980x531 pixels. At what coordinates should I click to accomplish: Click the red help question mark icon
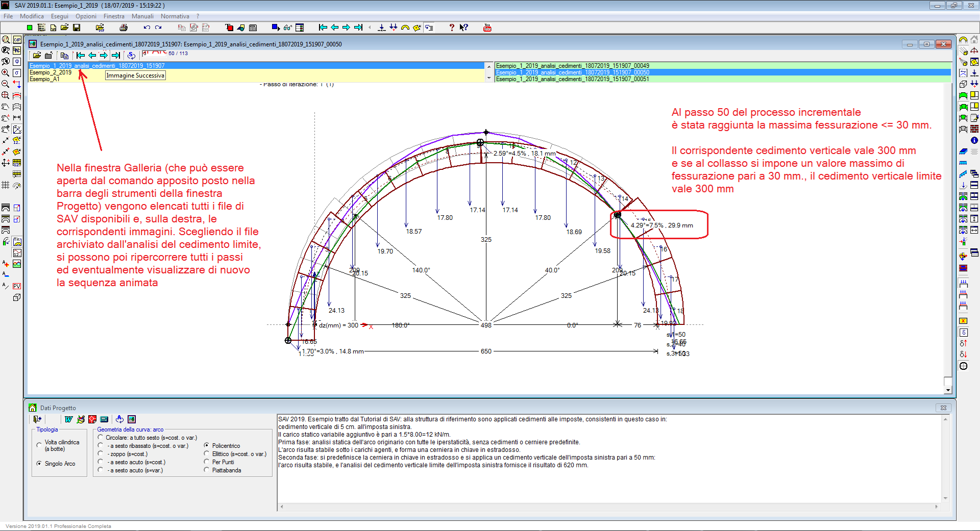point(451,28)
